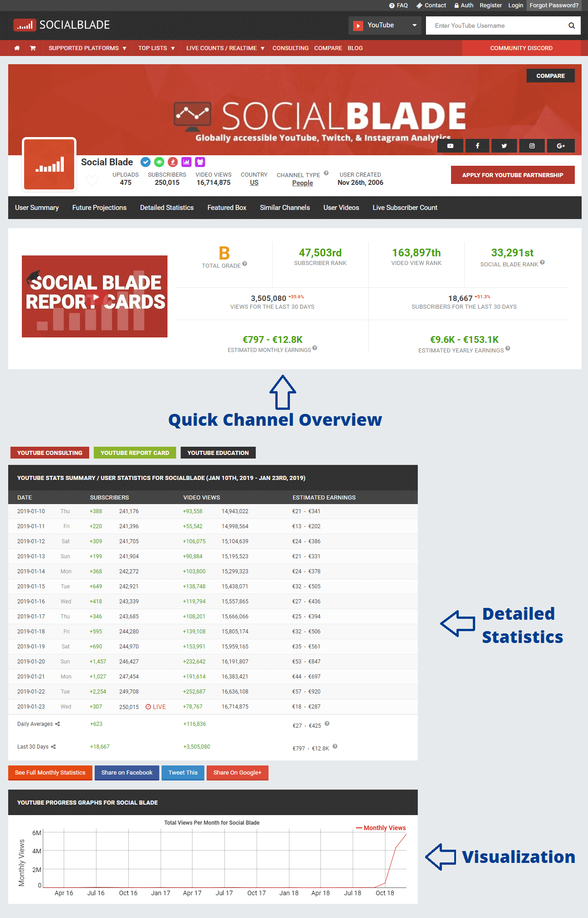Open the Blog menu item
Screen dimensions: 588x918
point(355,48)
